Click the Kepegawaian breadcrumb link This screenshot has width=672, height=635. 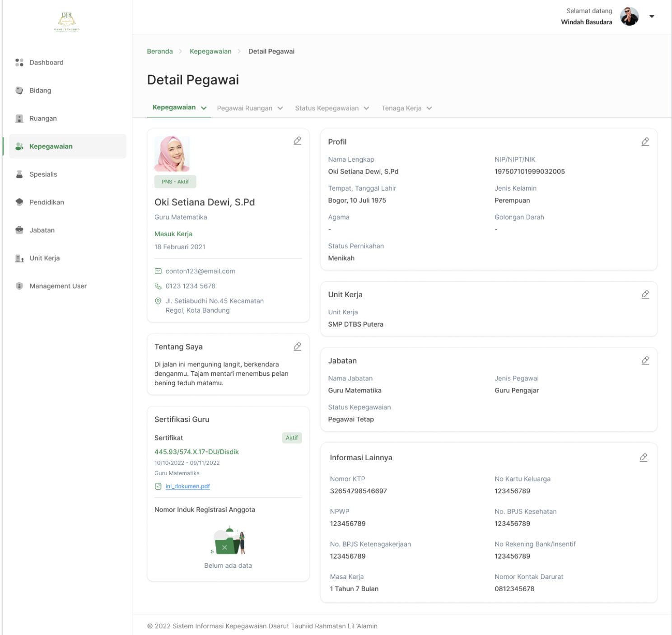point(210,51)
